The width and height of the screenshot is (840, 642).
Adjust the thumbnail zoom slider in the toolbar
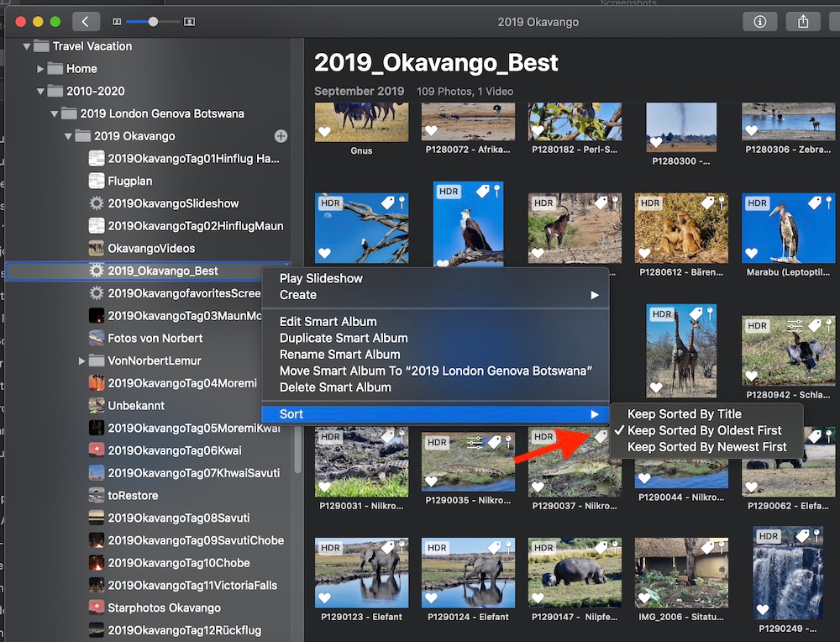153,22
